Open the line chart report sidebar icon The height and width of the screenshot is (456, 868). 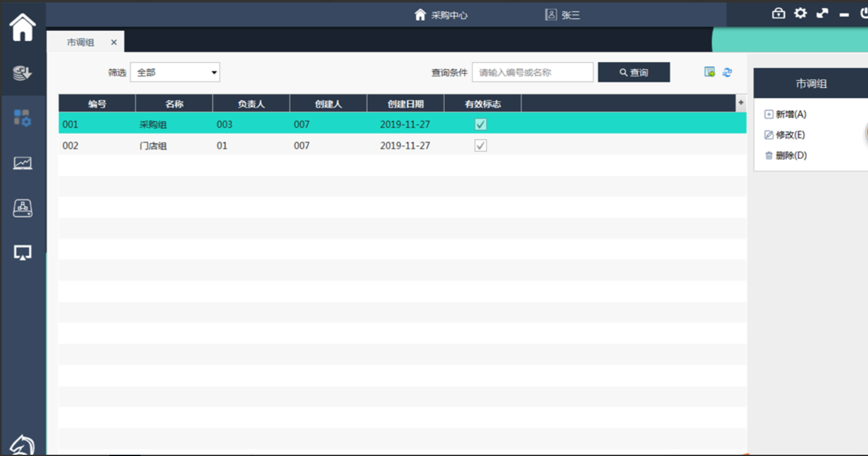(23, 163)
